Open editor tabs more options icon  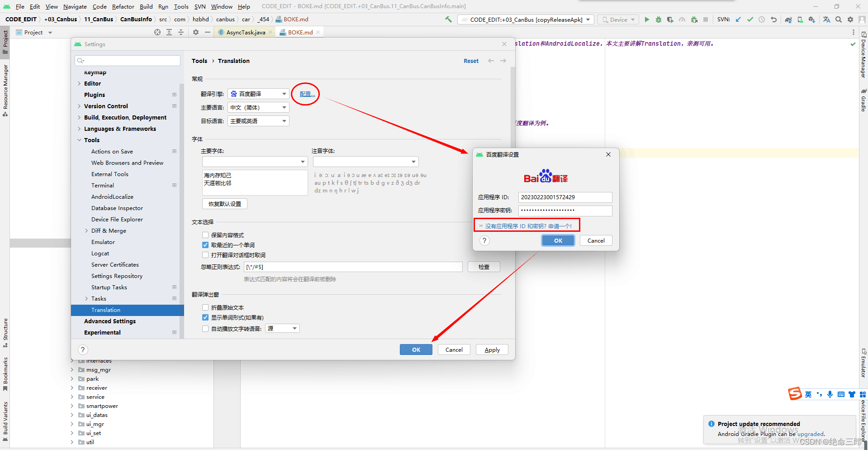tap(854, 32)
